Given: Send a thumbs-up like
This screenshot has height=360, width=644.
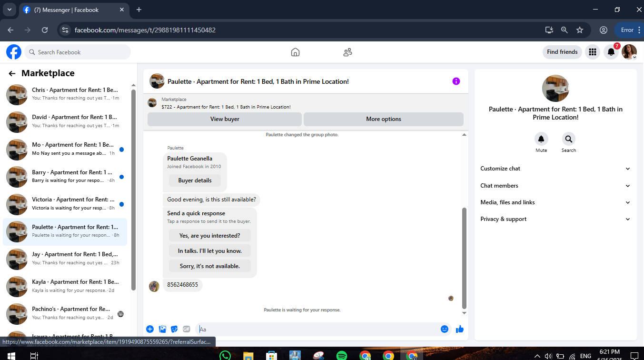Looking at the screenshot, I should point(459,329).
